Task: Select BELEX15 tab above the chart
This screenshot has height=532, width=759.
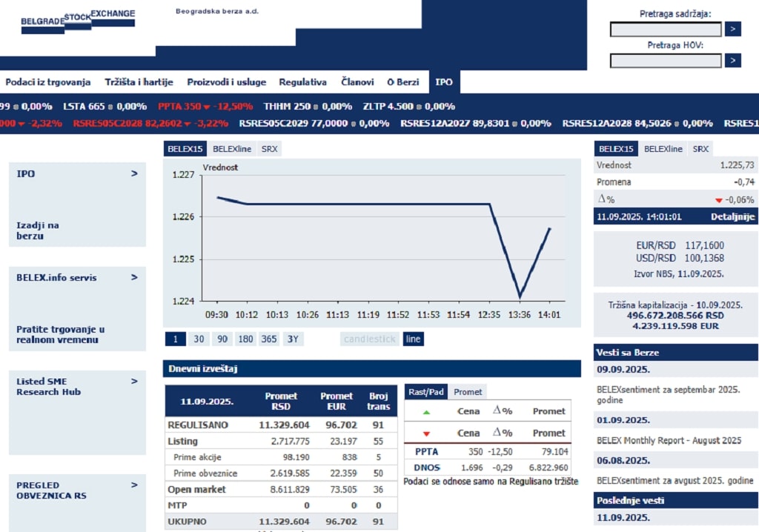Action: click(x=185, y=149)
